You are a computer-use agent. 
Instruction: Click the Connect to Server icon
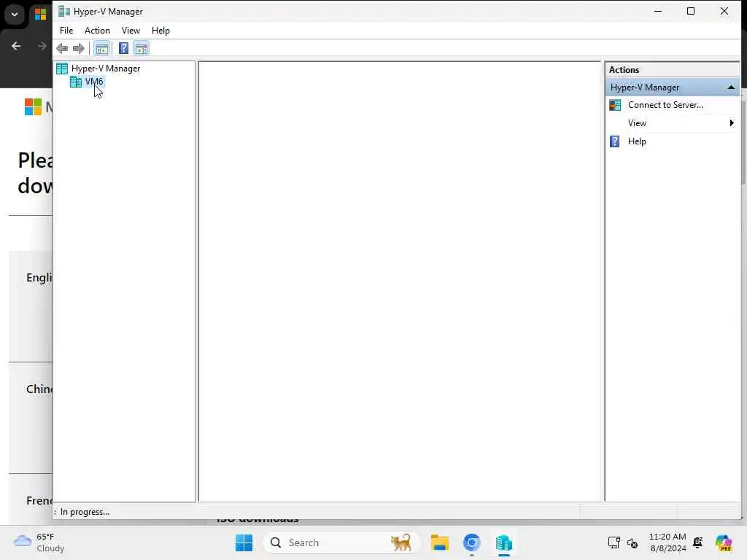point(615,105)
